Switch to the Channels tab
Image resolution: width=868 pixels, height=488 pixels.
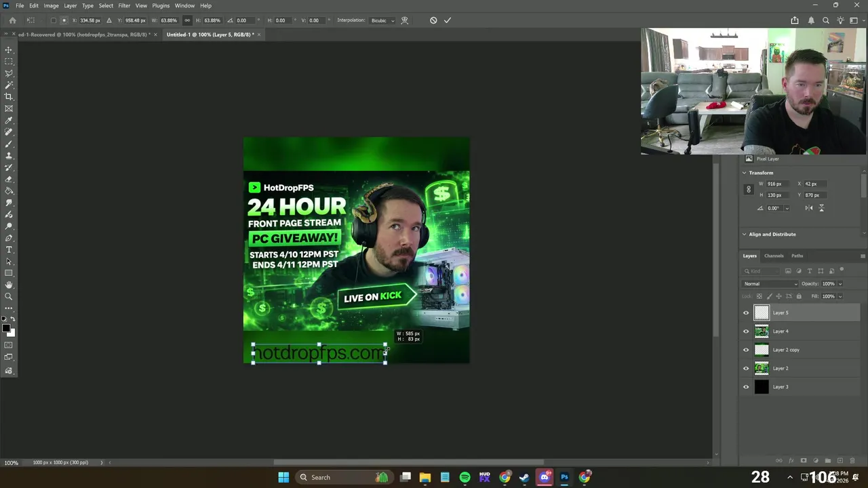774,256
